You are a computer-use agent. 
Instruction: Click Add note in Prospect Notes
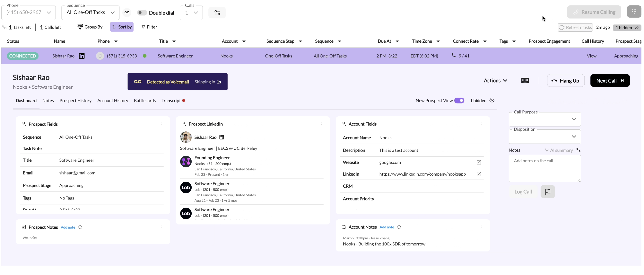point(68,227)
